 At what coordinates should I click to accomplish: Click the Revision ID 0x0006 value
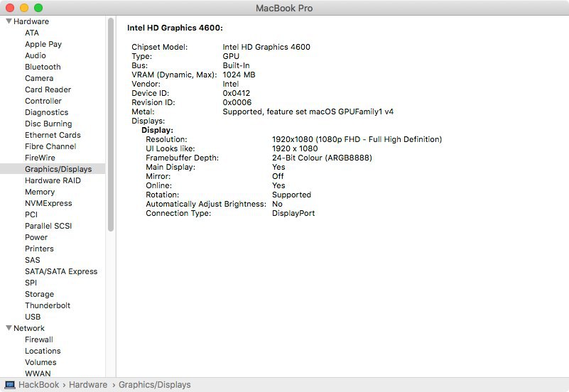237,103
